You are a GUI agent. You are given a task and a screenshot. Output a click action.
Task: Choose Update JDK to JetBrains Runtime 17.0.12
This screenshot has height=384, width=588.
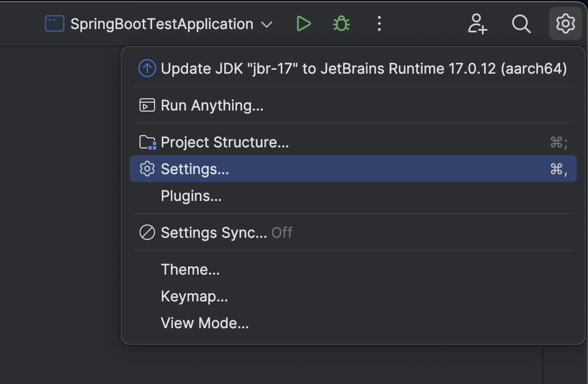point(364,69)
